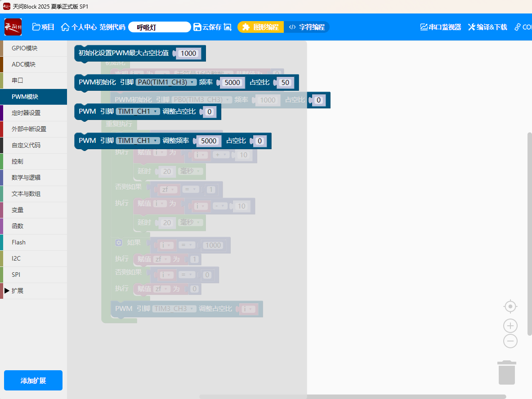
Task: Open TIM1_CH1 dropdown in 调整占空比 block
Action: point(138,111)
